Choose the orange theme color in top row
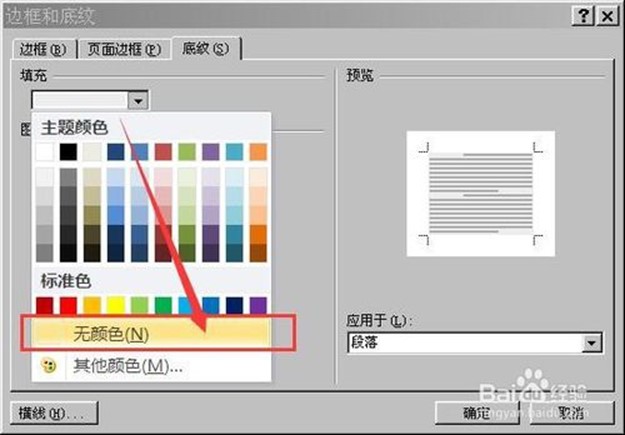The image size is (625, 435). 258,152
